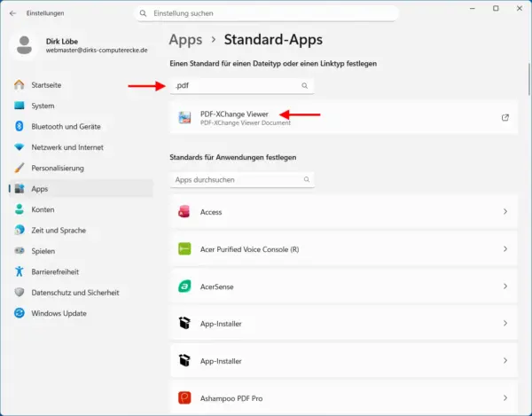Viewport: 532px width, 416px height.
Task: Click the Windows Update sync icon
Action: (x=20, y=313)
